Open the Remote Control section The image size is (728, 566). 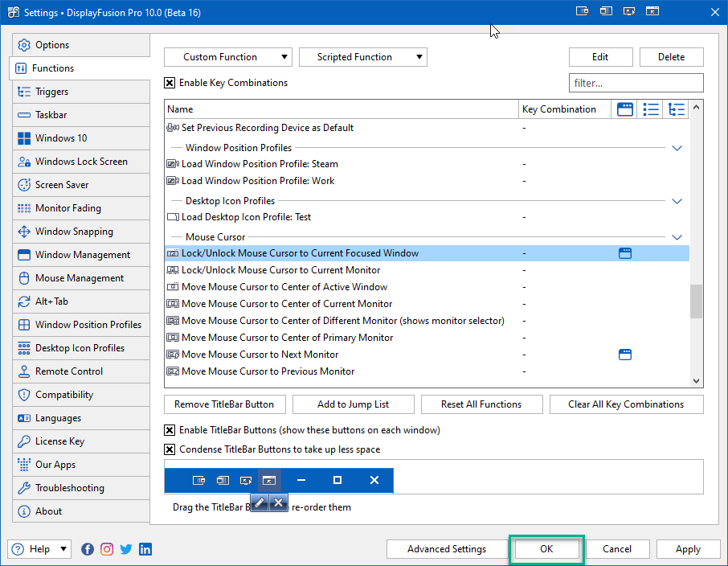[81, 371]
